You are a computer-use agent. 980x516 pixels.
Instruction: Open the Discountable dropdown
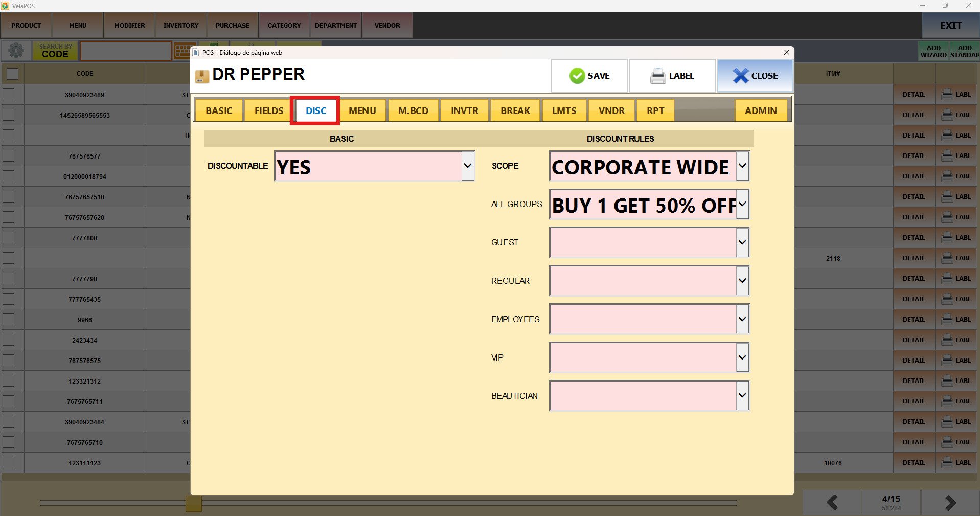(467, 166)
